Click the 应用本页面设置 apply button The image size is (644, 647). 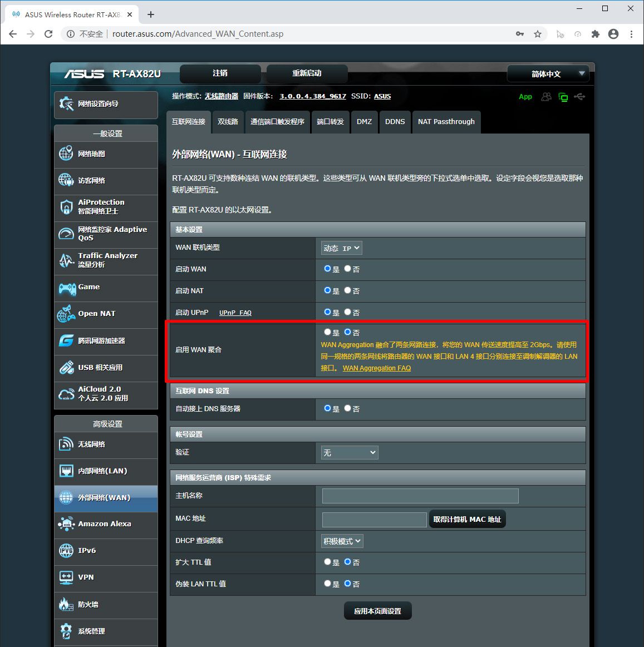pos(377,611)
